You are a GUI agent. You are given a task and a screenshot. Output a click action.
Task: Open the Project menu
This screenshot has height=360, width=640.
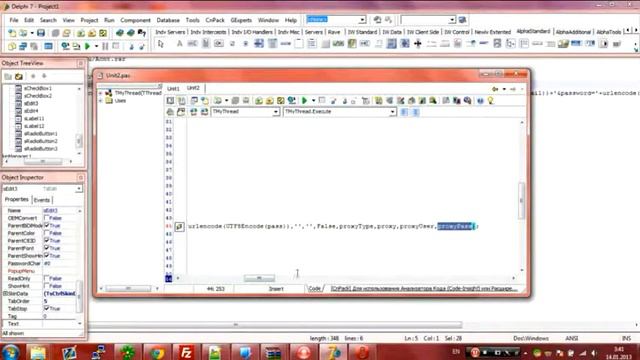(89, 20)
